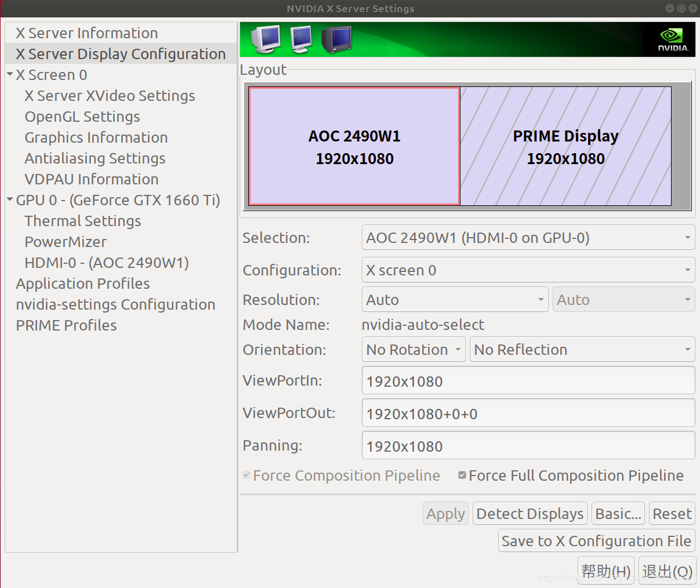Select HDMI-0 - (AOC 2490W1) entry
Viewport: 700px width, 588px height.
(x=107, y=263)
